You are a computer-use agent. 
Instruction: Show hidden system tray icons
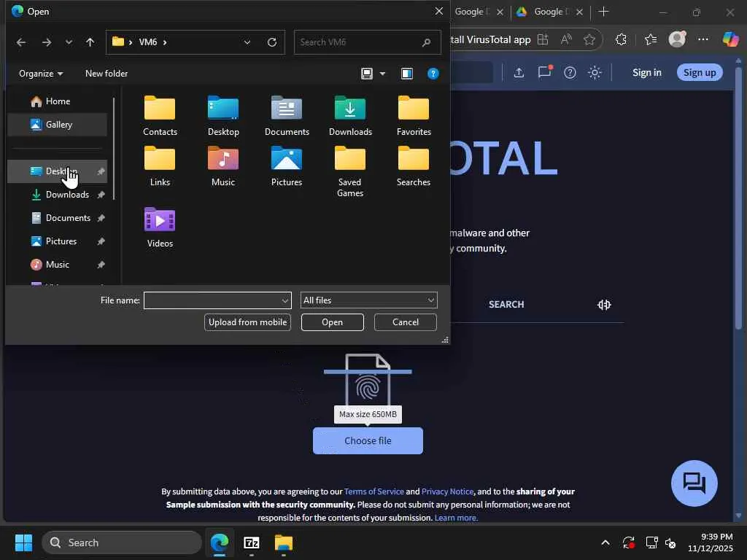[x=605, y=542]
